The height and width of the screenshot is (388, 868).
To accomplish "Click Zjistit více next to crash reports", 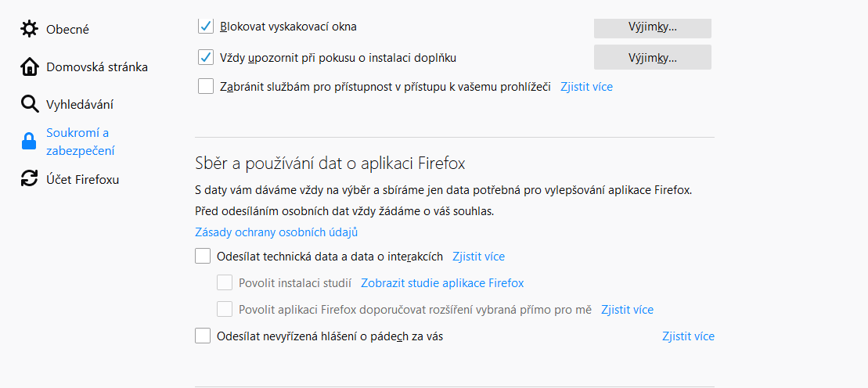I will point(688,336).
